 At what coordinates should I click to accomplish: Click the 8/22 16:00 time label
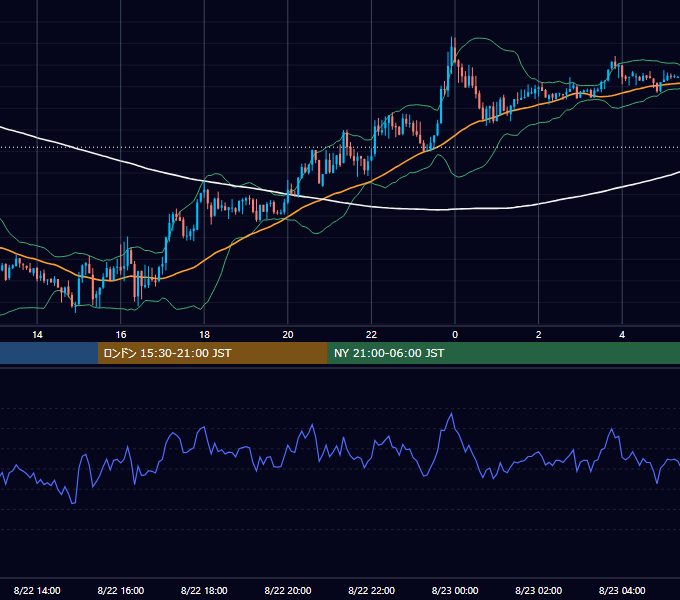point(121,590)
